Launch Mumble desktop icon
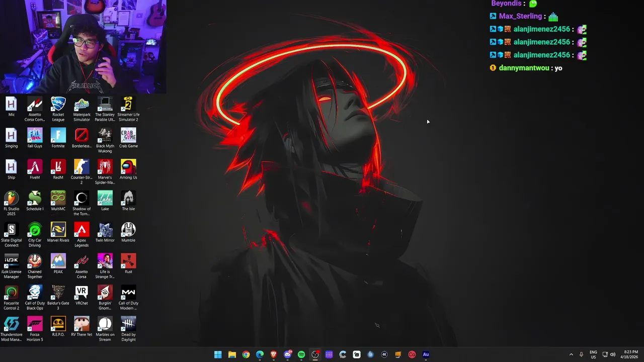 (128, 233)
